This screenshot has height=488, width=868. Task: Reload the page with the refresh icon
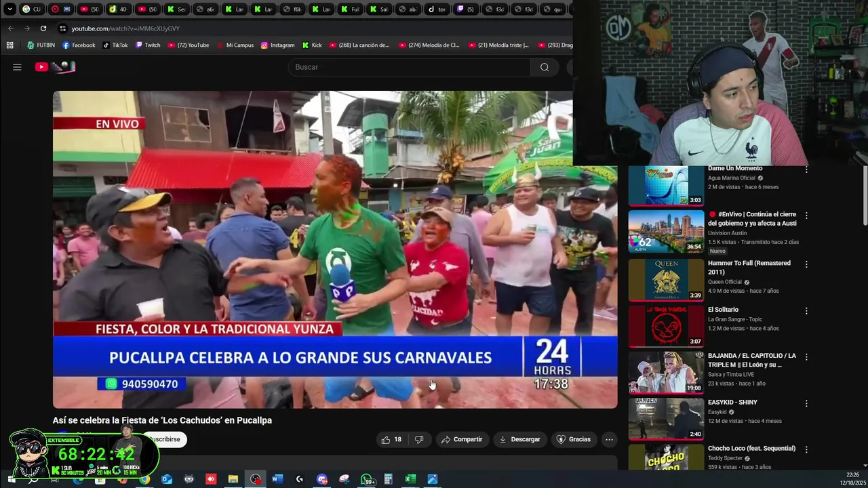[x=43, y=28]
